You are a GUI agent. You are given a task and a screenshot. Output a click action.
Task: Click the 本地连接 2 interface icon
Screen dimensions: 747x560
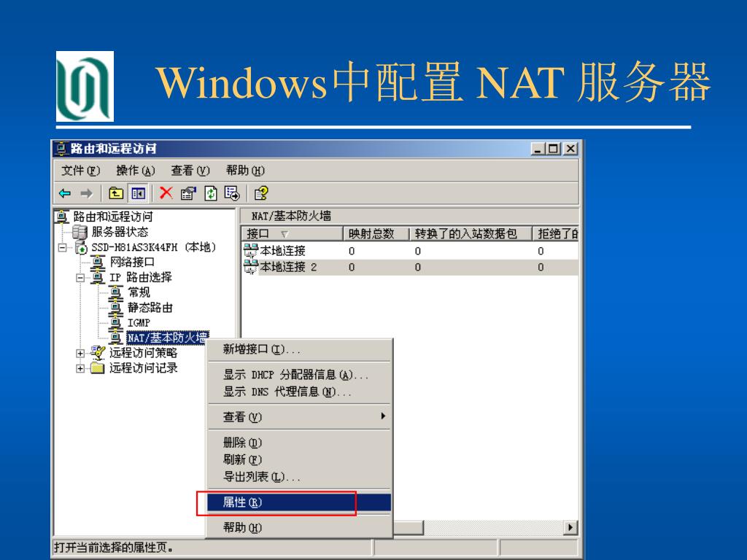[251, 267]
